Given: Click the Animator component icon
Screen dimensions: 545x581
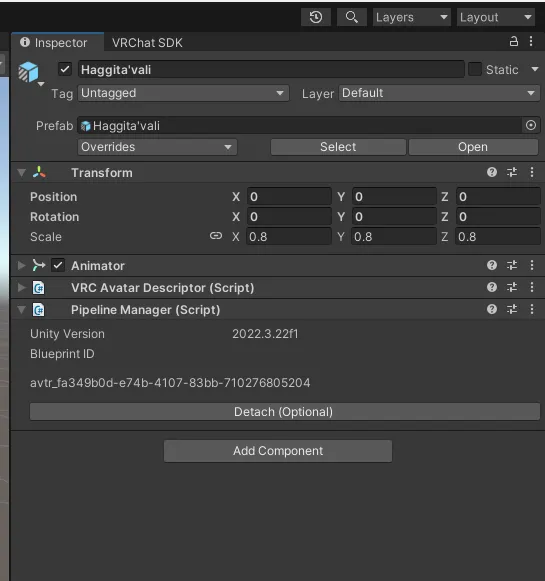Looking at the screenshot, I should click(39, 265).
